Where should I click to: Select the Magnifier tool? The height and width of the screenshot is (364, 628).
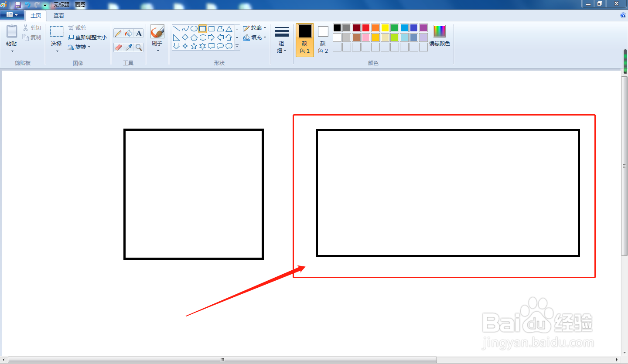point(139,47)
